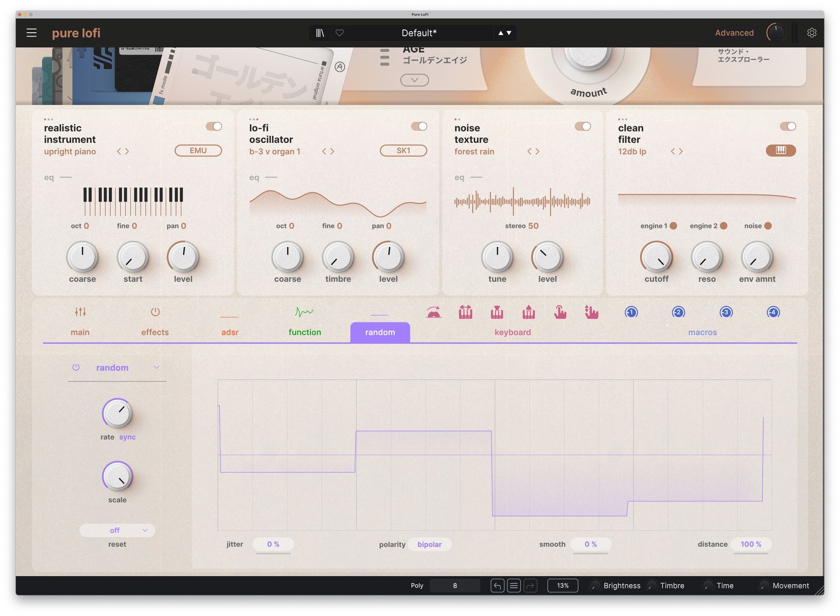840x616 pixels.
Task: Click the EMU mode button
Action: point(198,151)
